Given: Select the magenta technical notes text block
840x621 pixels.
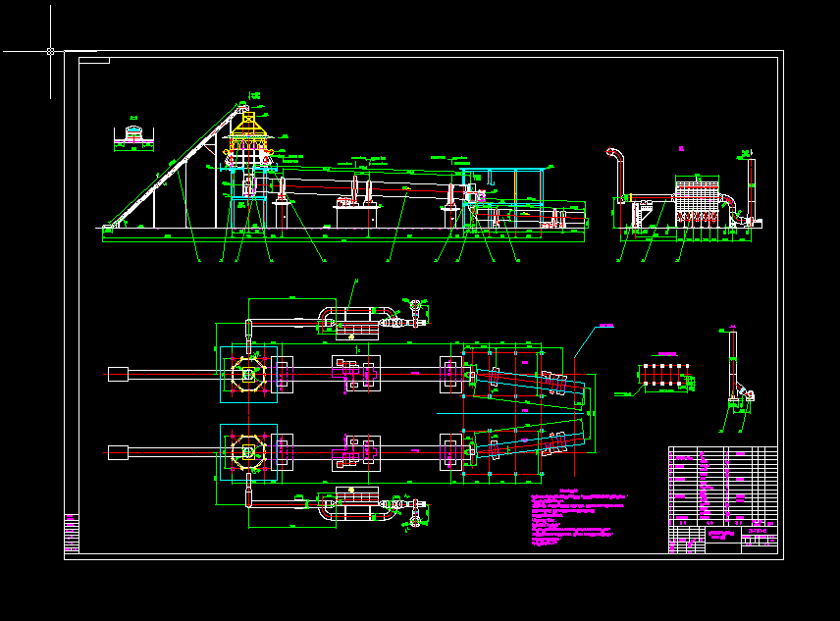Looking at the screenshot, I should (x=579, y=517).
